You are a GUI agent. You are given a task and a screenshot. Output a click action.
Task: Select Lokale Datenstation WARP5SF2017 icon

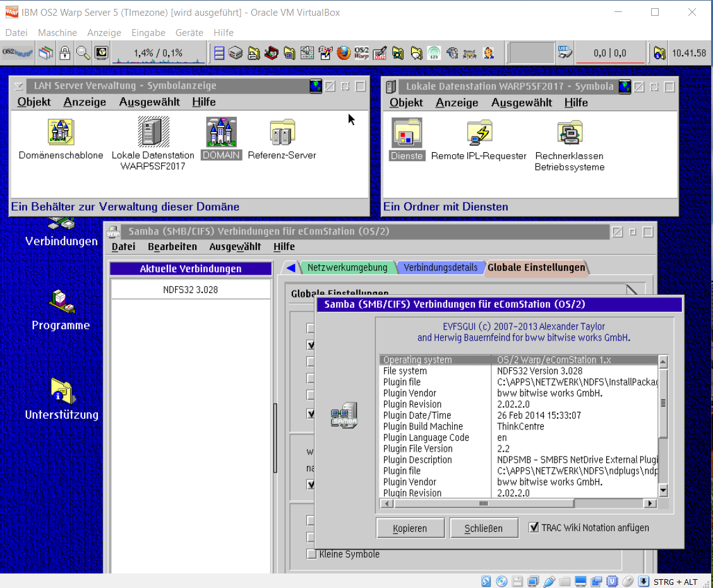point(153,131)
